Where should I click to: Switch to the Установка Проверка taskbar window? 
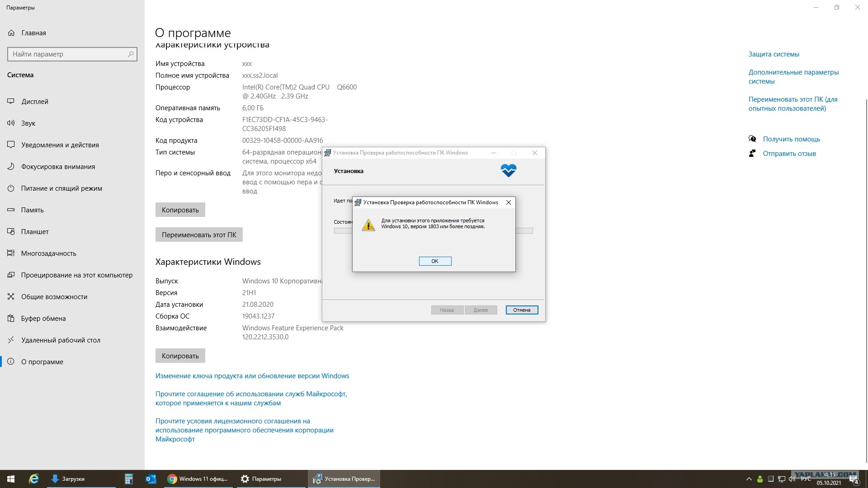pyautogui.click(x=344, y=479)
